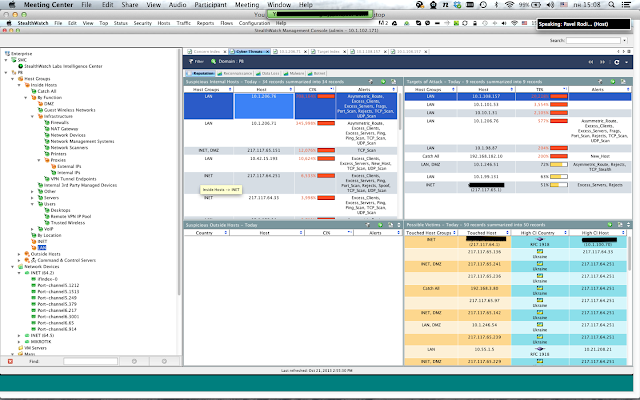Click the red CI bar for host 217.117.65.151
Image resolution: width=640 pixels, height=400 pixels.
(x=326, y=151)
